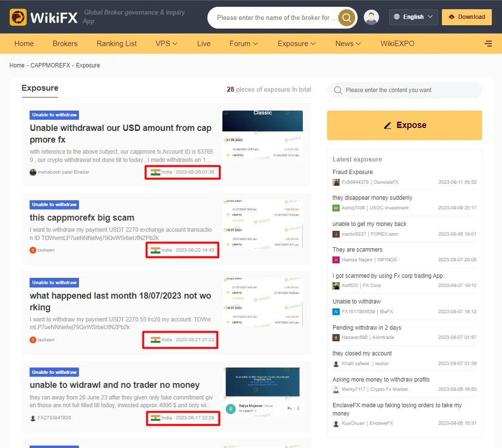Open 'they disappear money suddenly' item

pyautogui.click(x=372, y=198)
